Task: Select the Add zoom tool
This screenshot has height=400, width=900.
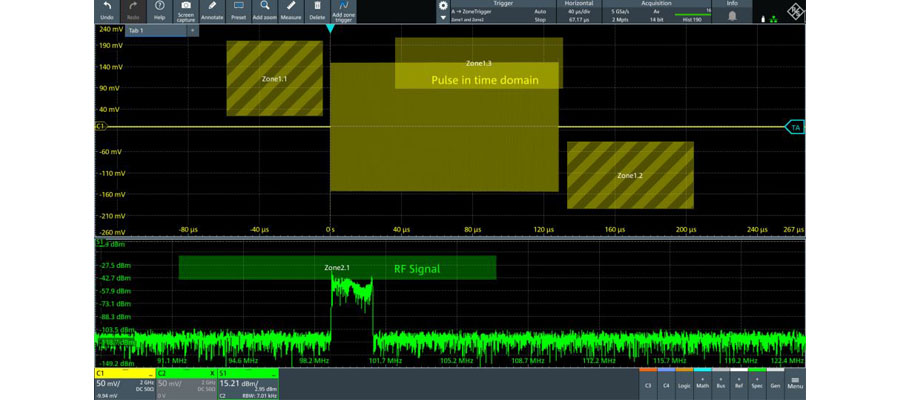Action: pyautogui.click(x=264, y=10)
